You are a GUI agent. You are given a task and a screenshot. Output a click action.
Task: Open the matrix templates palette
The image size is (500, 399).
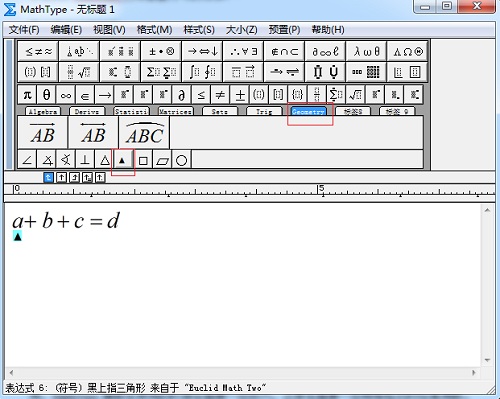click(366, 72)
